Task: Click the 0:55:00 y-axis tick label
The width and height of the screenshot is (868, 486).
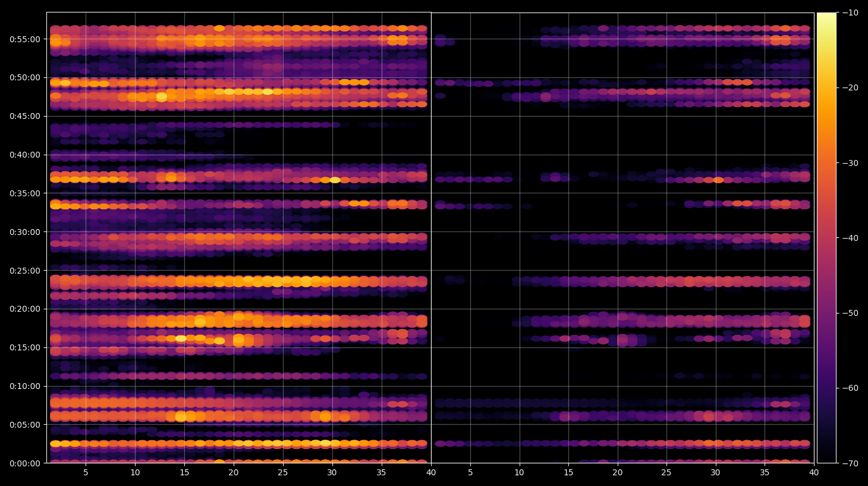Action: point(25,39)
